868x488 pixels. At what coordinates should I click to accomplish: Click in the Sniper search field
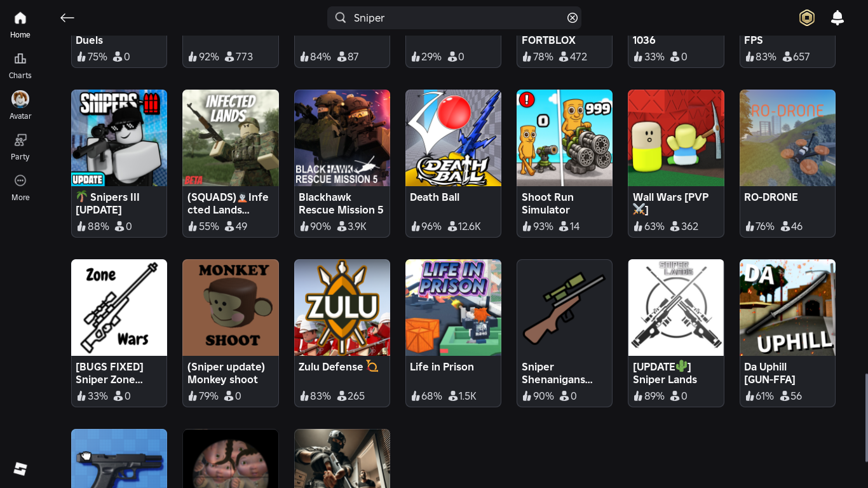pos(454,18)
